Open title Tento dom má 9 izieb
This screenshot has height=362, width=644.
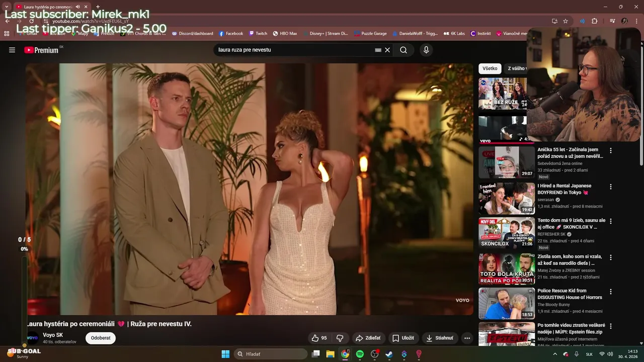[571, 224]
